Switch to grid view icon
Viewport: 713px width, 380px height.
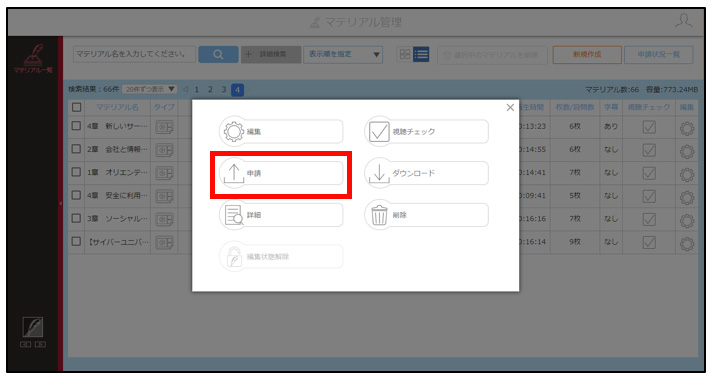click(404, 55)
